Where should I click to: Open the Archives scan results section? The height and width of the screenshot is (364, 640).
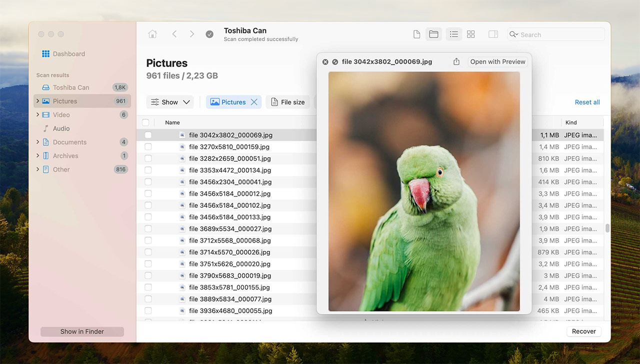click(x=64, y=155)
